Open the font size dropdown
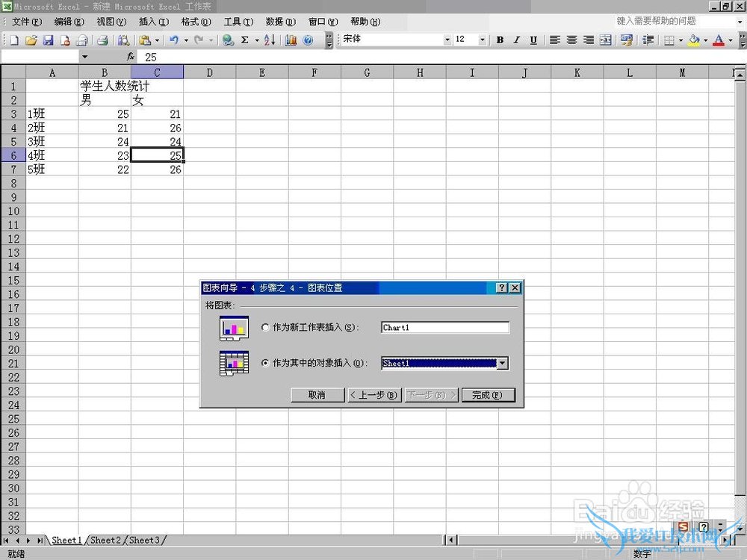This screenshot has width=747, height=560. tap(482, 40)
